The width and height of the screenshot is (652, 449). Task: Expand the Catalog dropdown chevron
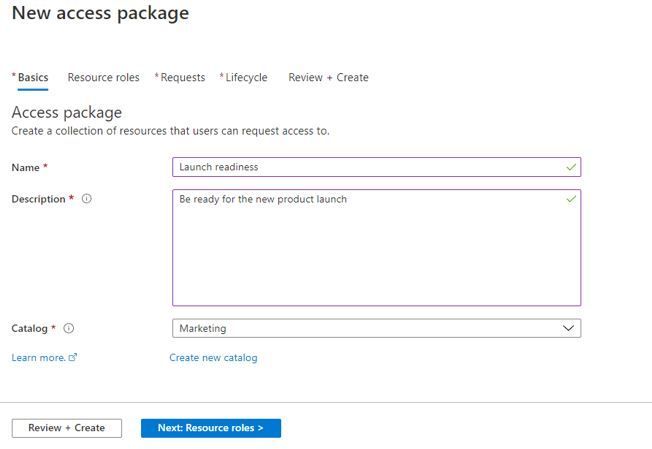pyautogui.click(x=568, y=328)
